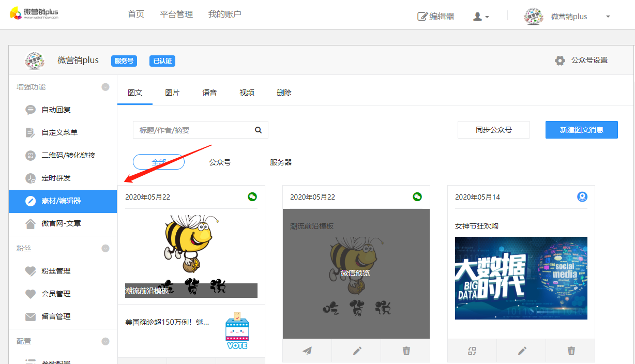The height and width of the screenshot is (364, 635).
Task: Collapse the 粉丝 section
Action: 105,248
